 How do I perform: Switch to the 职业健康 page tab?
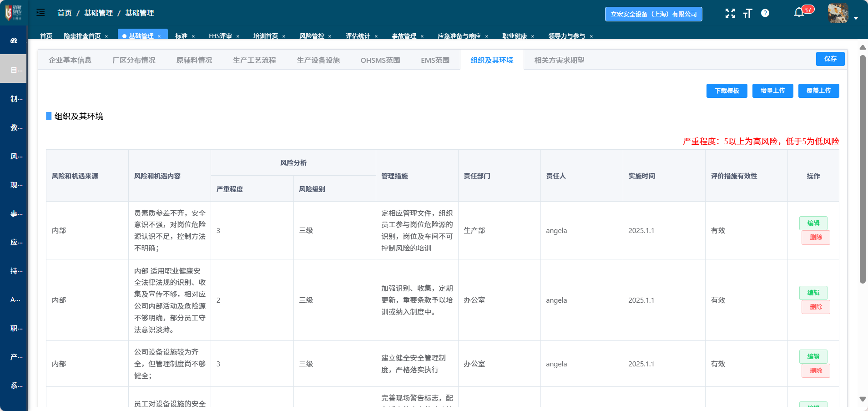[x=515, y=36]
